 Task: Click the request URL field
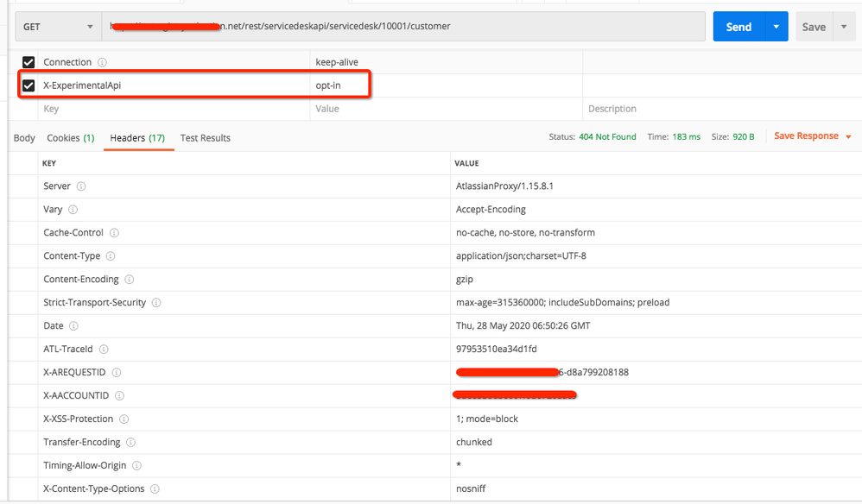coord(403,27)
